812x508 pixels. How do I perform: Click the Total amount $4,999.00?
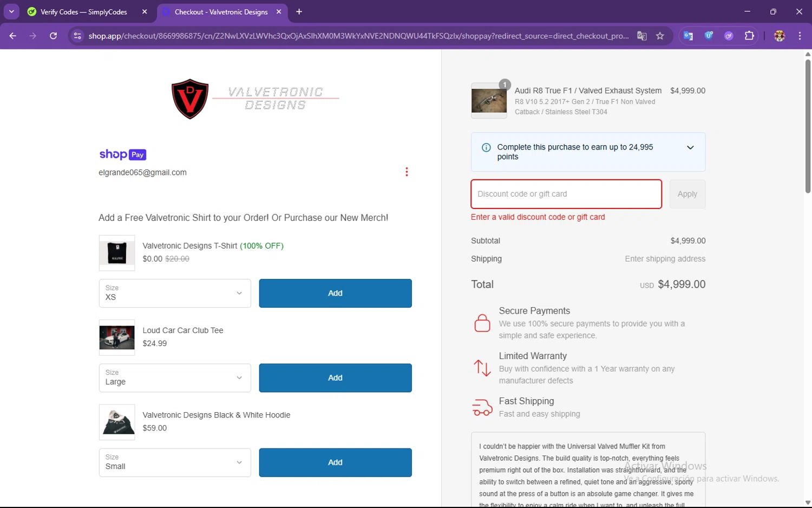(682, 284)
